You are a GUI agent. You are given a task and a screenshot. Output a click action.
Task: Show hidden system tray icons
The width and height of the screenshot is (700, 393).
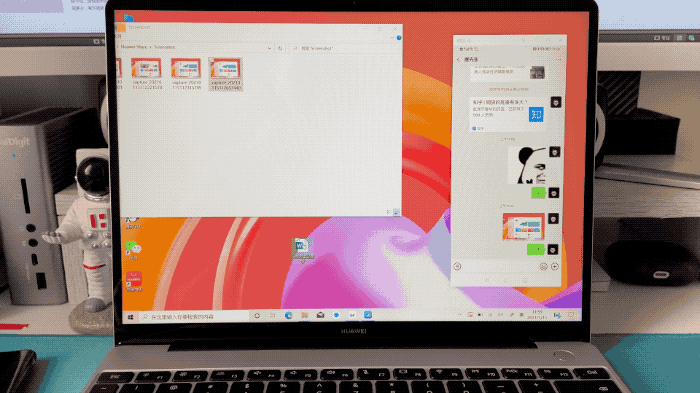pos(460,315)
